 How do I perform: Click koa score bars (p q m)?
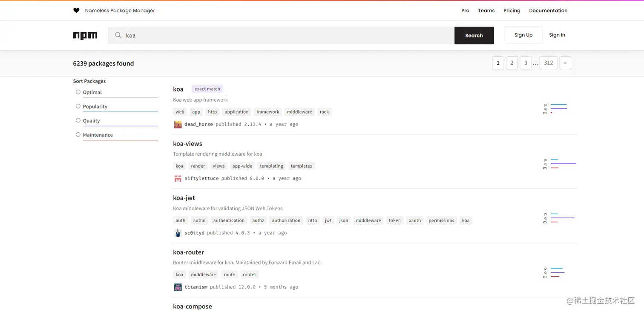click(555, 108)
